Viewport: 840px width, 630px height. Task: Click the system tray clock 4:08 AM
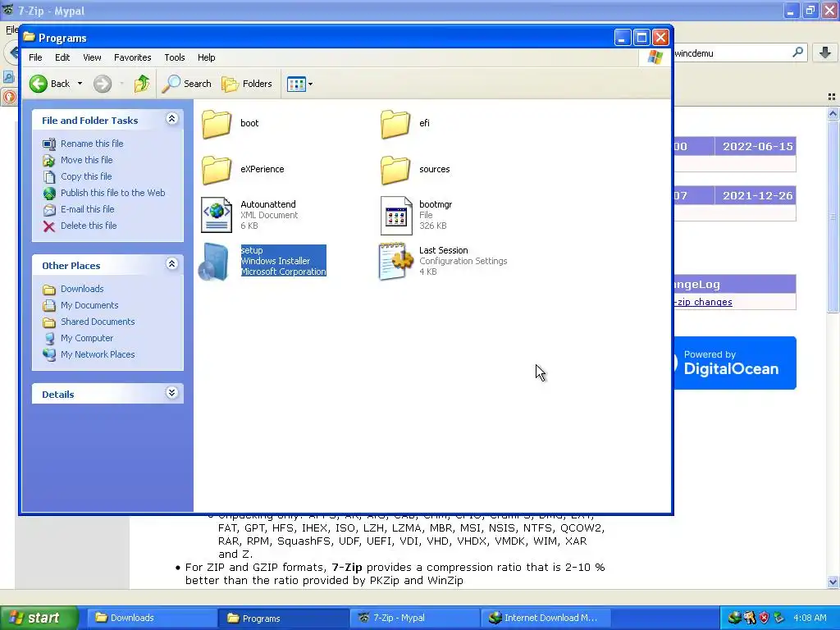point(810,618)
